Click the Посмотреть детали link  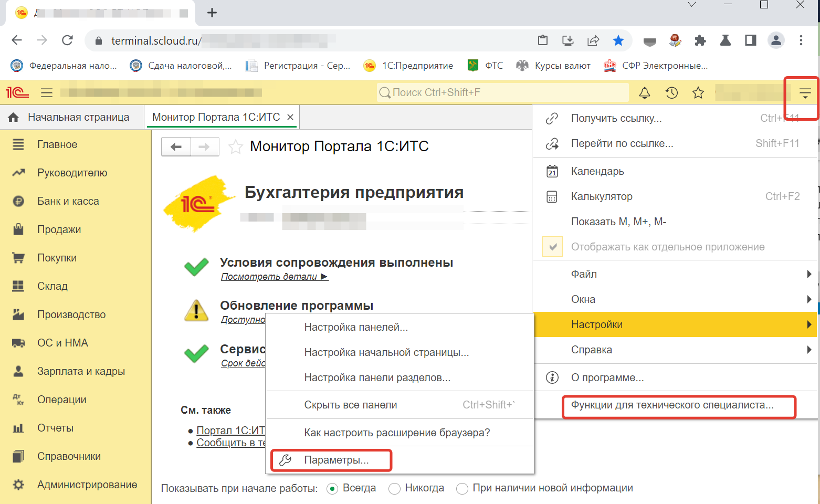tap(275, 277)
